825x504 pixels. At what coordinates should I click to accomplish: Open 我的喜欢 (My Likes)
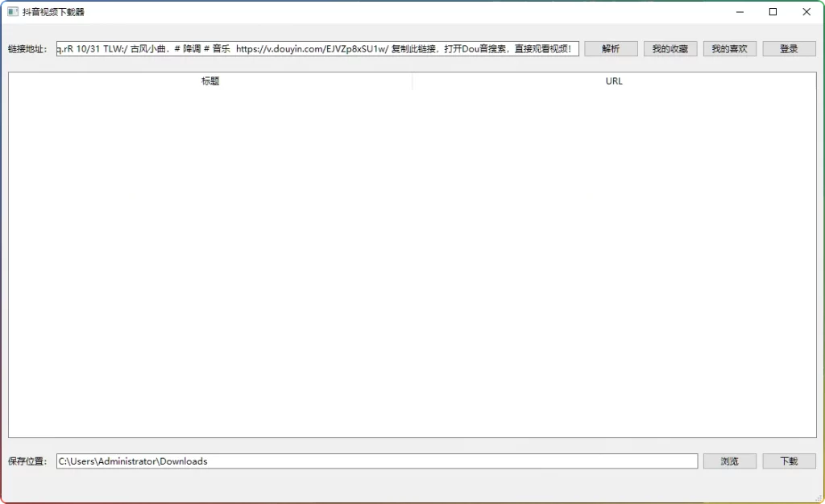click(729, 48)
